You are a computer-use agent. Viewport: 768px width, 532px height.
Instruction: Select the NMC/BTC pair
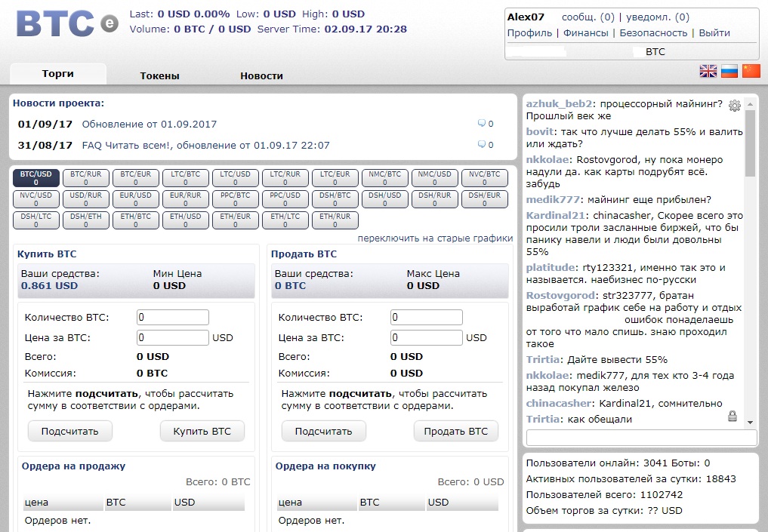pyautogui.click(x=385, y=178)
